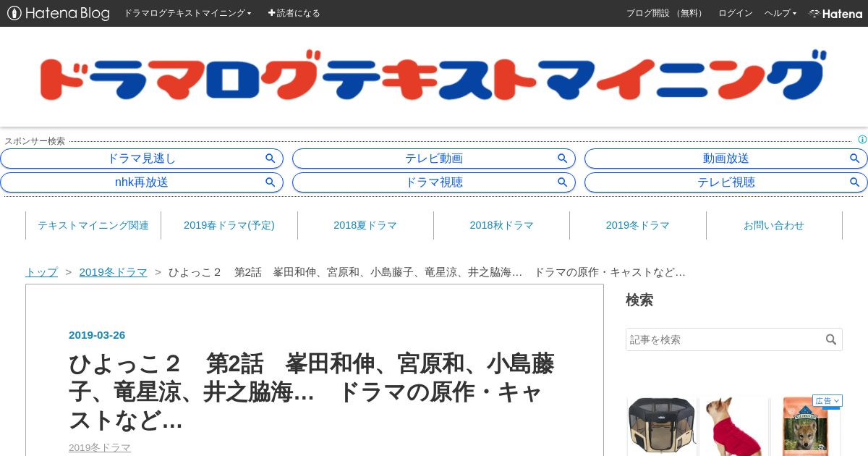Search sponsor link nhk再放送
This screenshot has width=868, height=456.
pos(142,182)
